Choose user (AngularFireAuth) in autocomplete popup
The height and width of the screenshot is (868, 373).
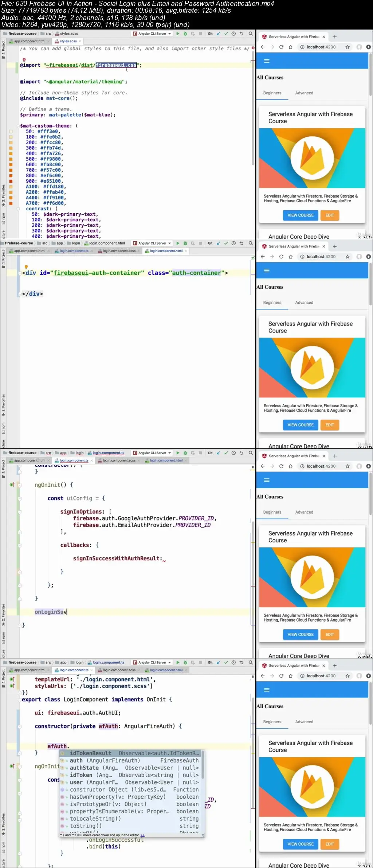(130, 782)
